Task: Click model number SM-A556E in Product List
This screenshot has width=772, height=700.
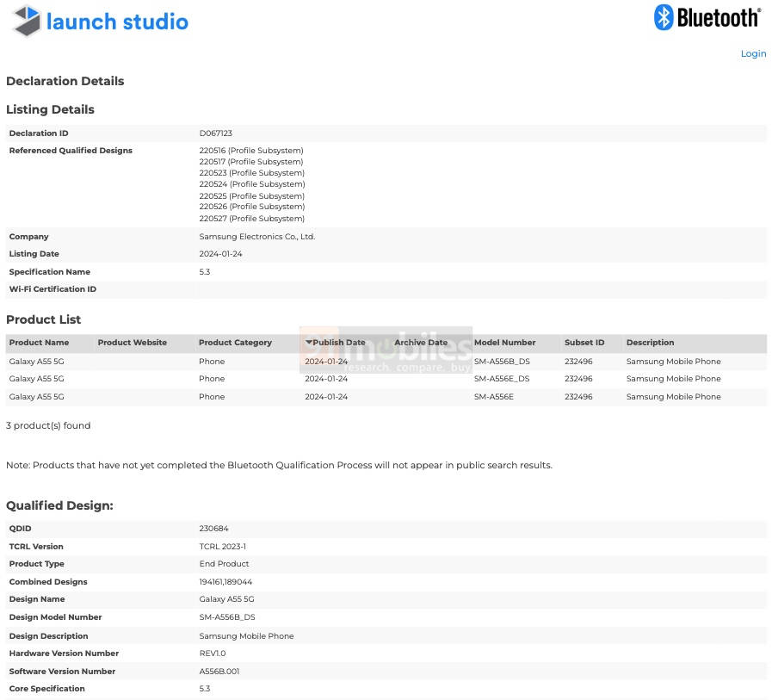Action: [494, 397]
